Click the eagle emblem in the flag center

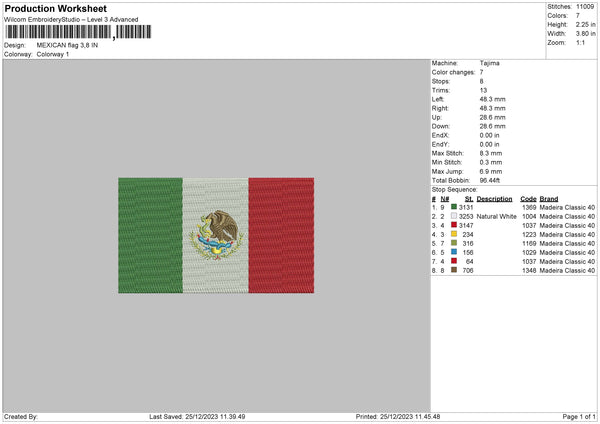coord(216,235)
